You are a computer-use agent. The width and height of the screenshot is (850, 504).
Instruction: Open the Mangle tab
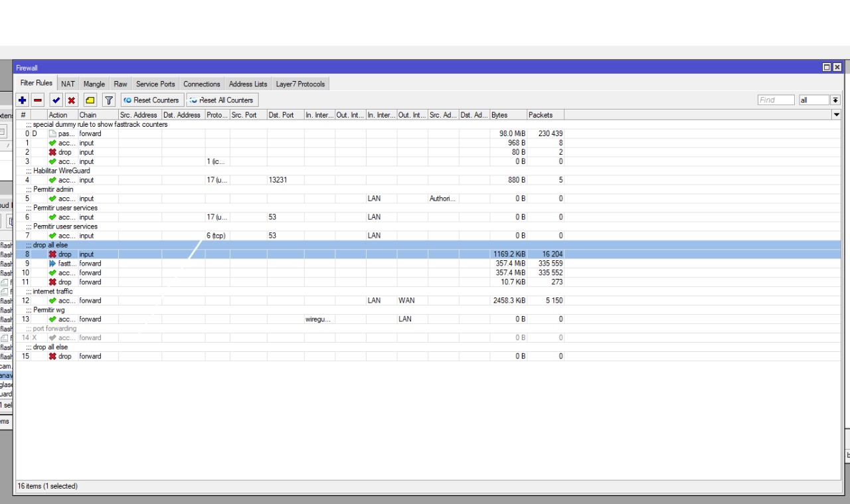coord(94,84)
